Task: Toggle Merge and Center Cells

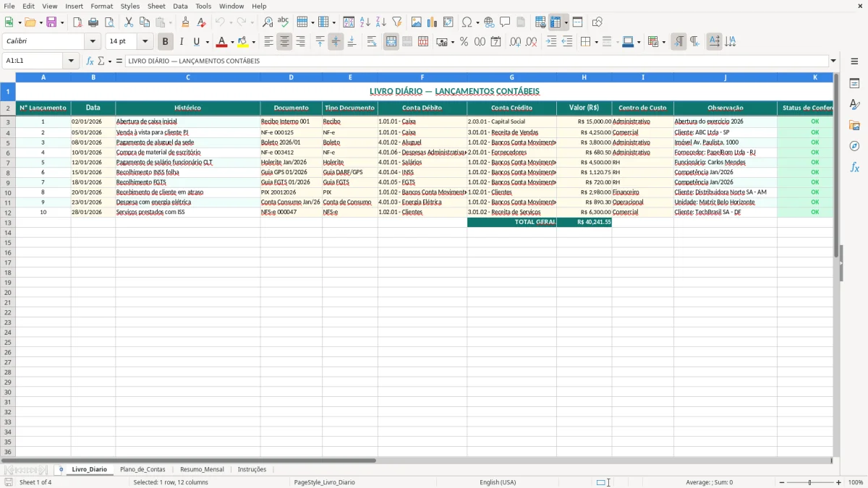Action: [x=391, y=42]
